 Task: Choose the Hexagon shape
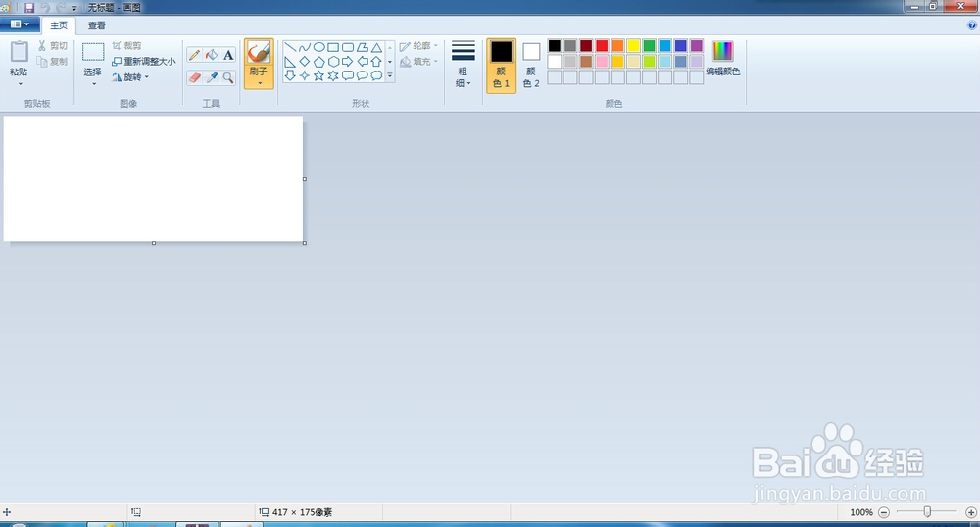click(x=333, y=62)
